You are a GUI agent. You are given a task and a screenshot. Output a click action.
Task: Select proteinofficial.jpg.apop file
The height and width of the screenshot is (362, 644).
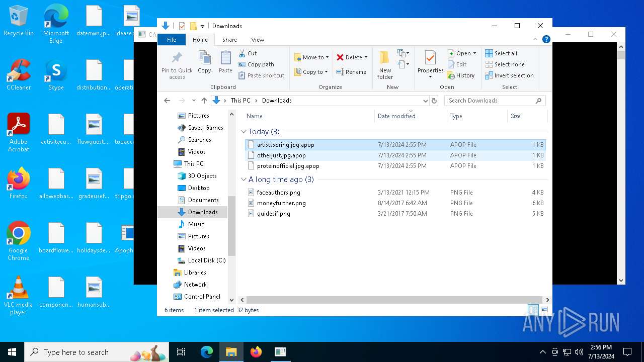[x=395, y=166]
